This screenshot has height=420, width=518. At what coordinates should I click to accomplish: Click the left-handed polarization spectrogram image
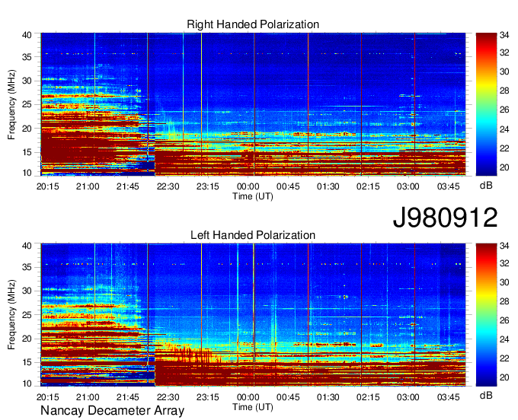(x=253, y=315)
